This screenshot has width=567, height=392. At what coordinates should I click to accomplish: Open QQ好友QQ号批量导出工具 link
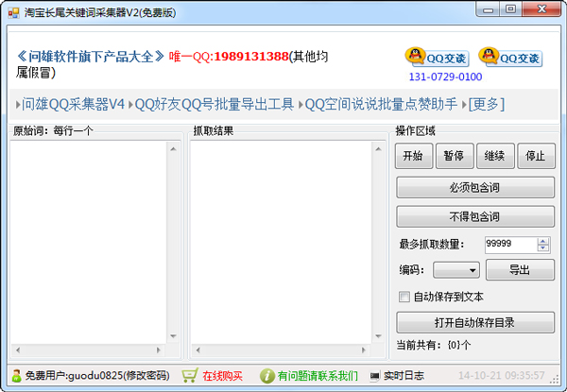(x=215, y=105)
